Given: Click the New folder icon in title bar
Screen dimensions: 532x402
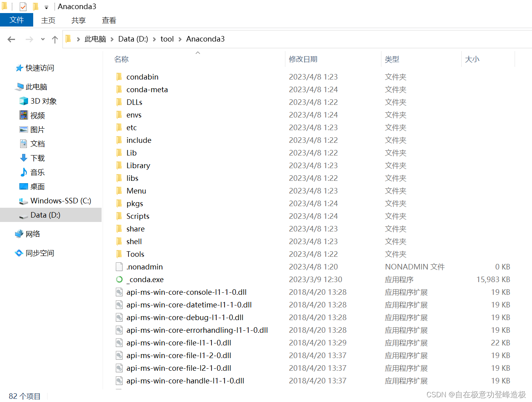Looking at the screenshot, I should (x=36, y=7).
